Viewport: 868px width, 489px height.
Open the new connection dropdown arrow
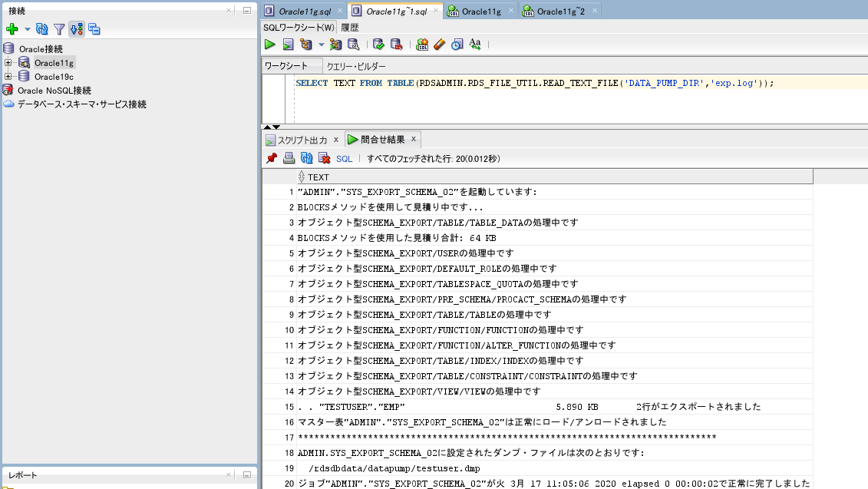27,29
